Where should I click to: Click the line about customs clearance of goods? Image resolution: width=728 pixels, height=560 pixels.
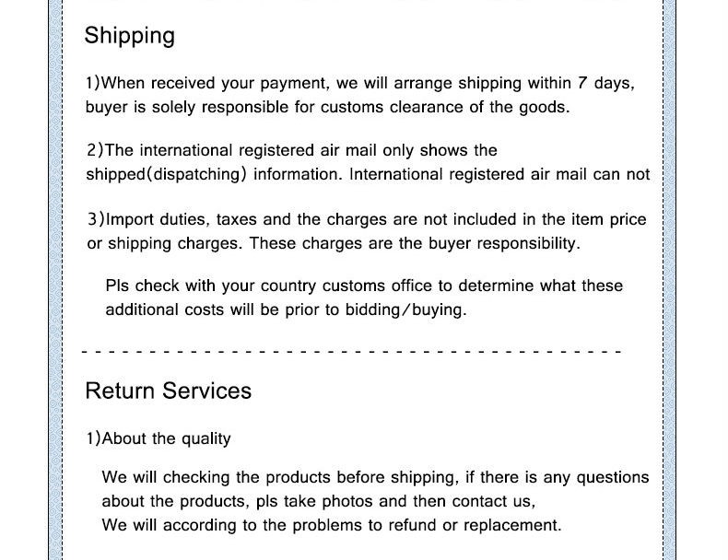click(x=327, y=107)
